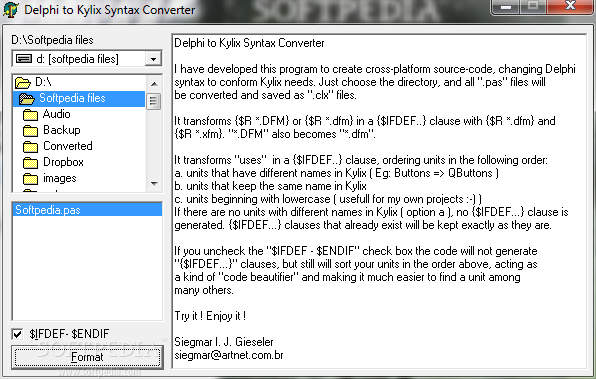Click the open folder icon beside D:\
596x379 pixels.
pos(22,82)
